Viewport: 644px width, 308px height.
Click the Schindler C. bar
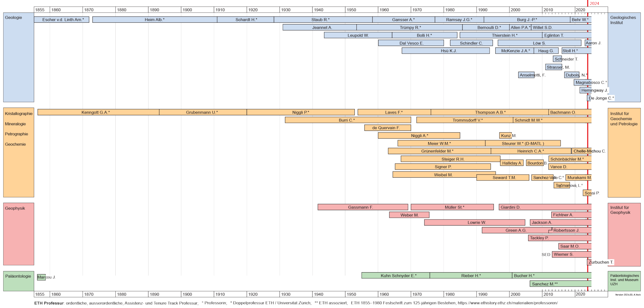[471, 43]
